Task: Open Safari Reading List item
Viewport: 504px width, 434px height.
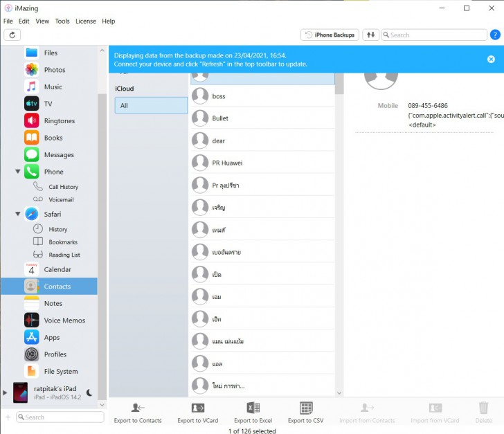Action: 64,255
